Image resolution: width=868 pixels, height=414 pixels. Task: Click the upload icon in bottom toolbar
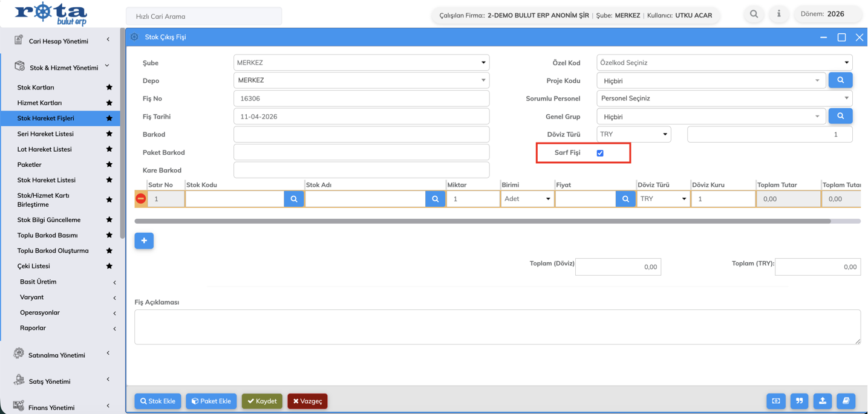point(823,401)
